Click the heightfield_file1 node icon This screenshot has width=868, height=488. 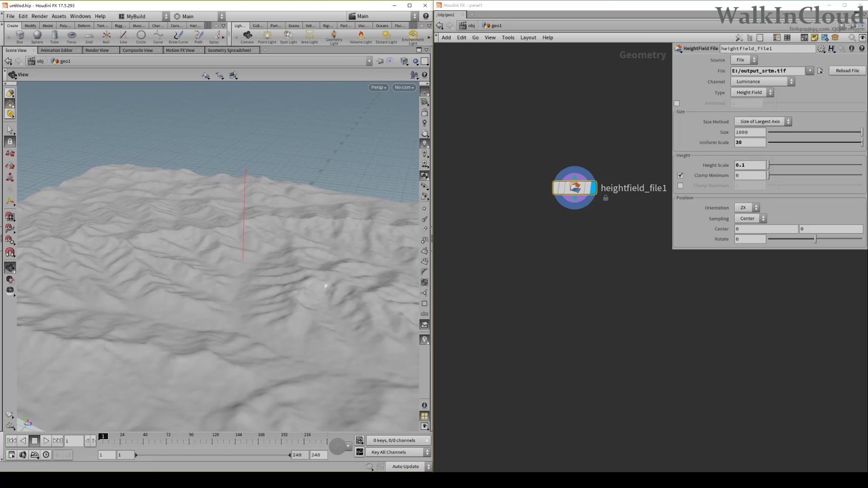click(x=575, y=188)
